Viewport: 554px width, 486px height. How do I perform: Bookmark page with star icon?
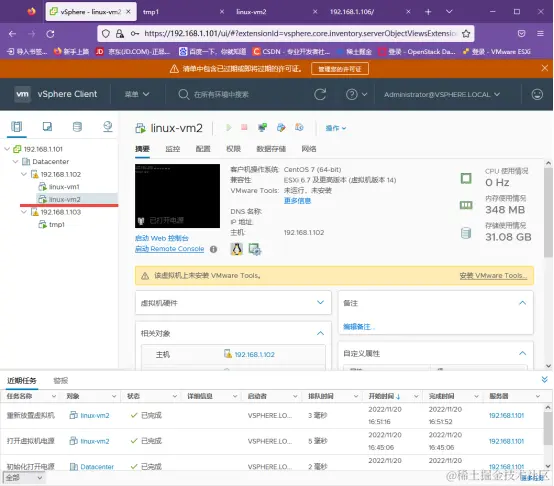466,34
